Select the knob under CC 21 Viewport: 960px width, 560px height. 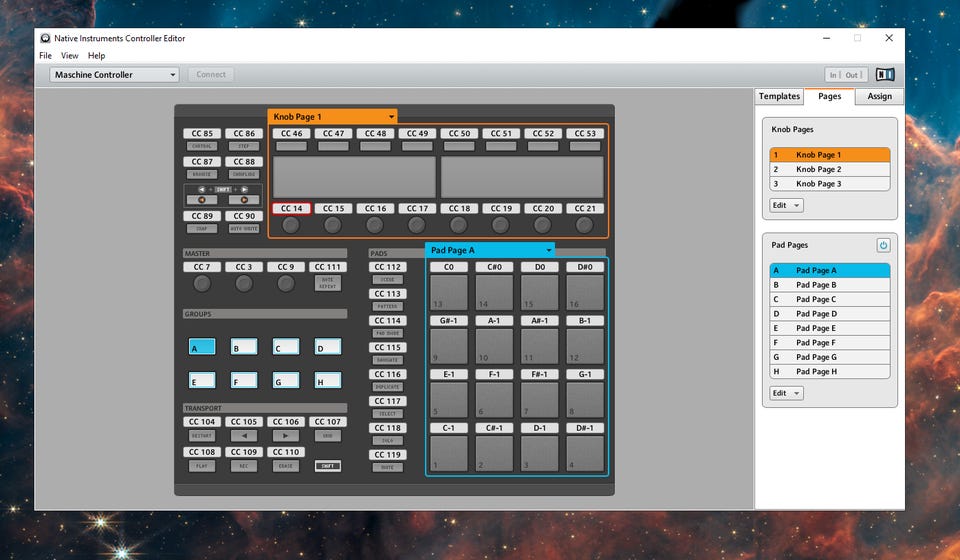click(585, 226)
